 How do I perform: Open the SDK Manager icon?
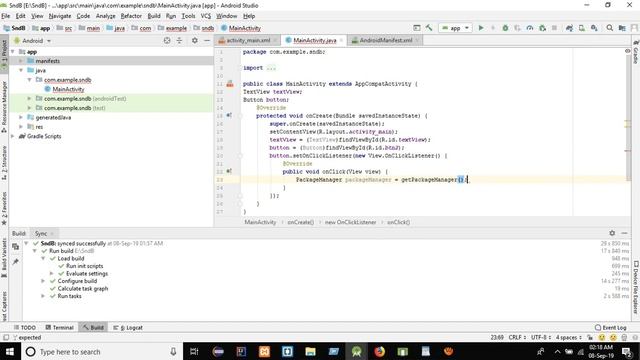click(x=594, y=28)
